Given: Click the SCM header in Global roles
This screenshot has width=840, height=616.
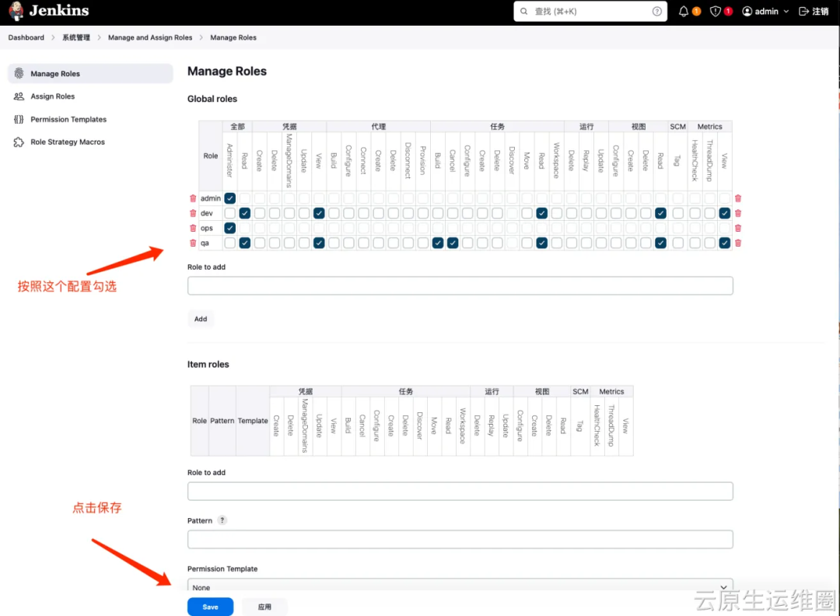Looking at the screenshot, I should point(677,127).
